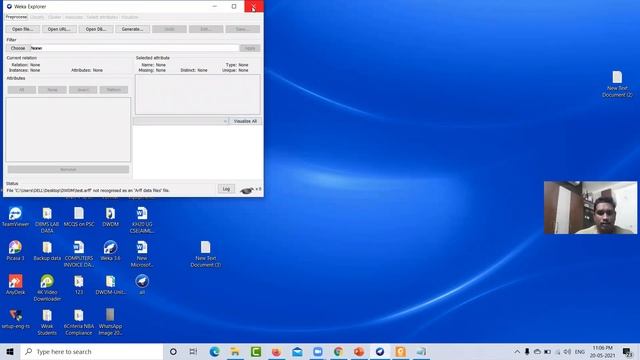Select the 6Criteria NBA Compliance folder

[79, 322]
